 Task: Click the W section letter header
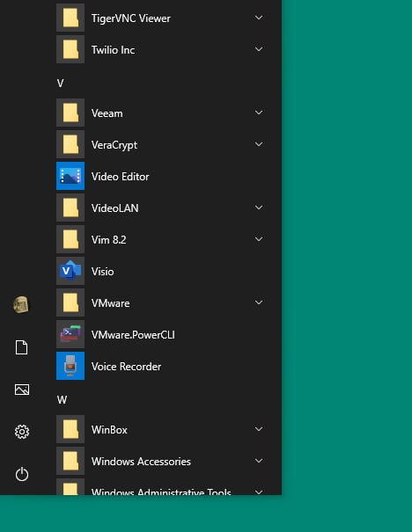coord(62,400)
